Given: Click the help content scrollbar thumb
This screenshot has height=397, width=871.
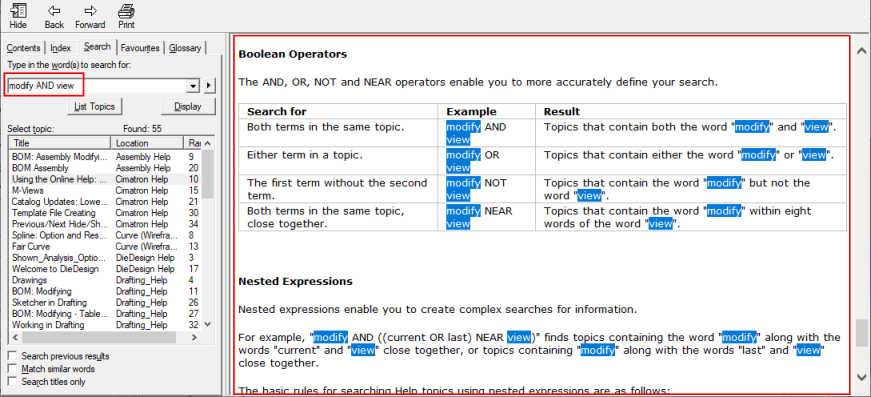Looking at the screenshot, I should pyautogui.click(x=862, y=332).
